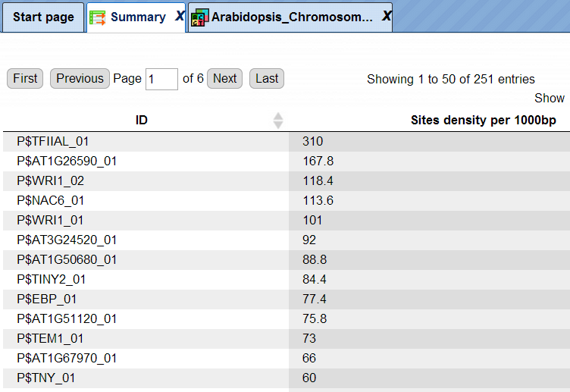Jump to the Last page

pos(267,79)
